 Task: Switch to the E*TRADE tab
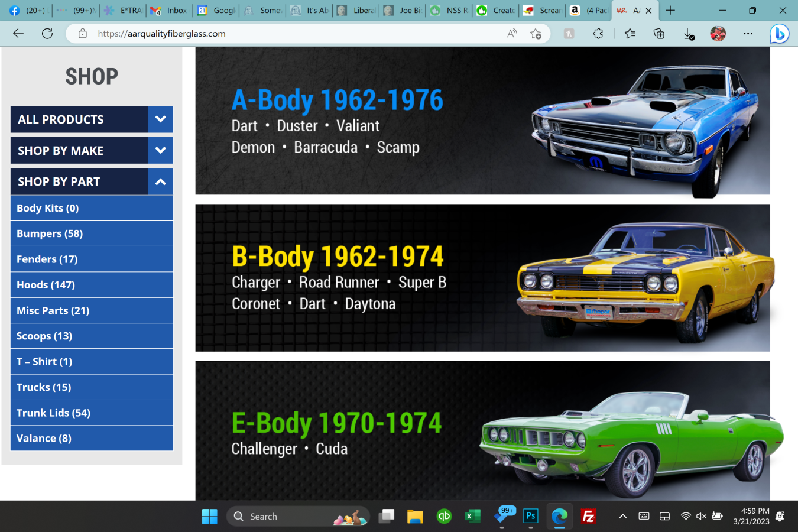[x=123, y=11]
